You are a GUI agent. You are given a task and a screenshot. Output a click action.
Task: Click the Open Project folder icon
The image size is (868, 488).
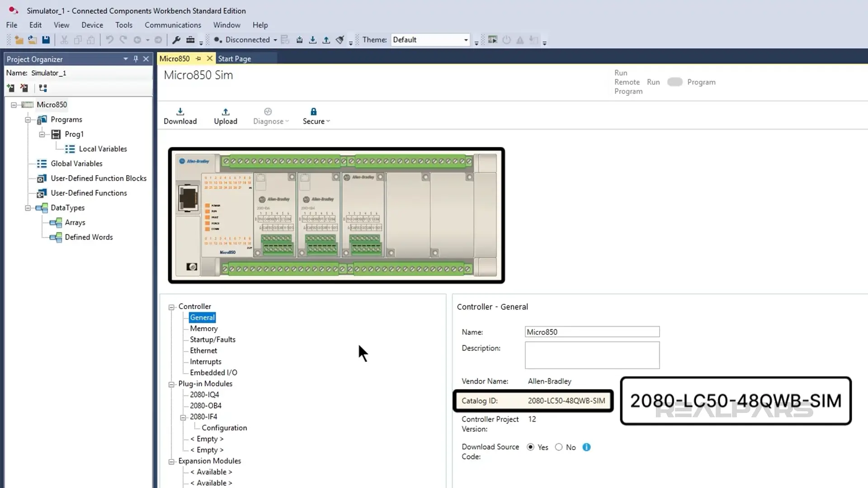[x=32, y=40]
